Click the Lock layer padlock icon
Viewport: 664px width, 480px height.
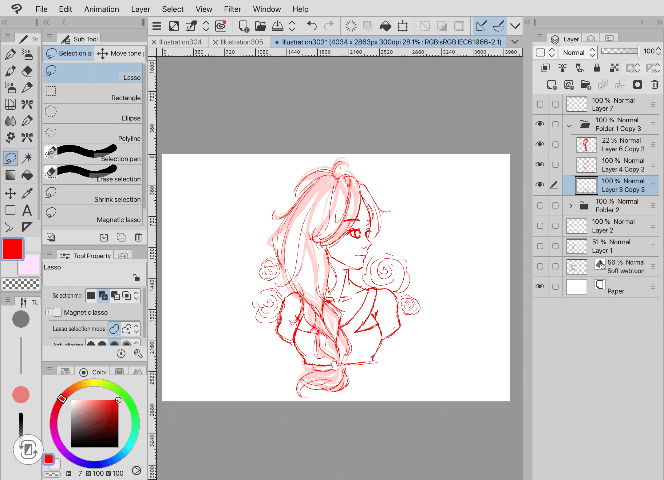[597, 68]
